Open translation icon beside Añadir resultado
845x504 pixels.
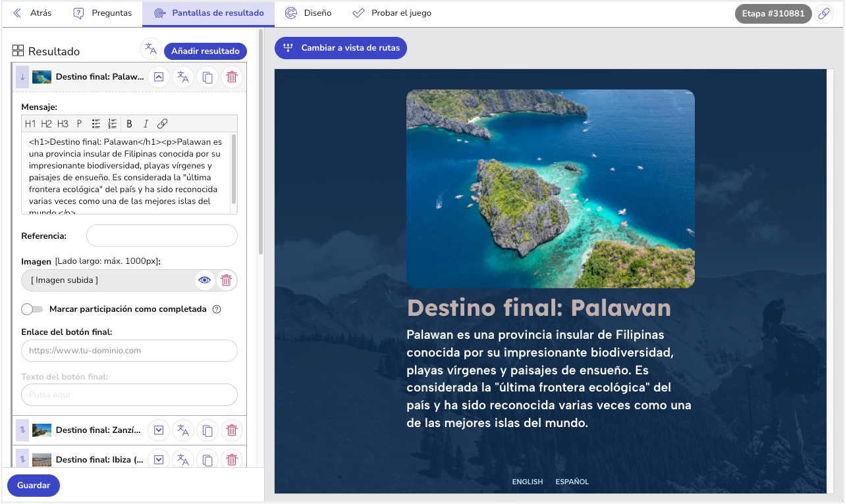(151, 49)
